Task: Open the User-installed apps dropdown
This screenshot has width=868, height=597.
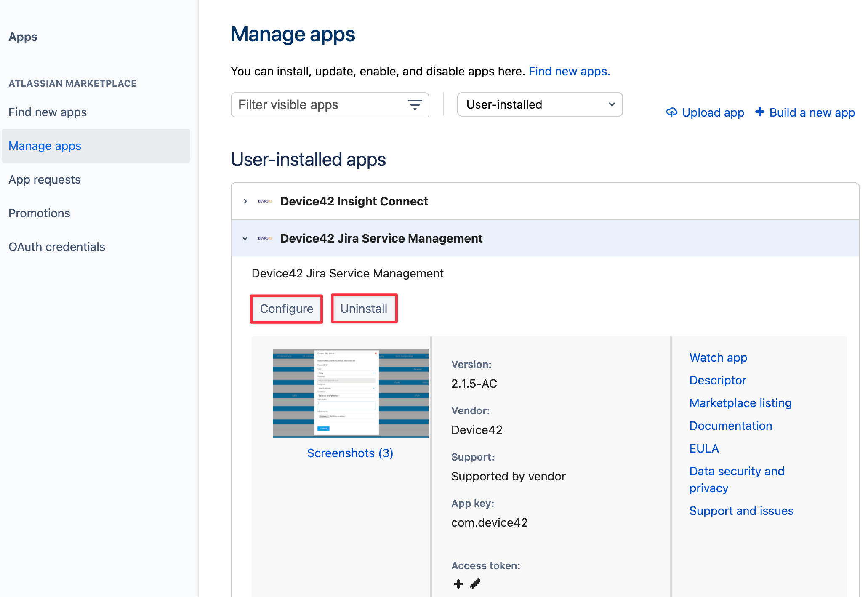Action: 539,104
